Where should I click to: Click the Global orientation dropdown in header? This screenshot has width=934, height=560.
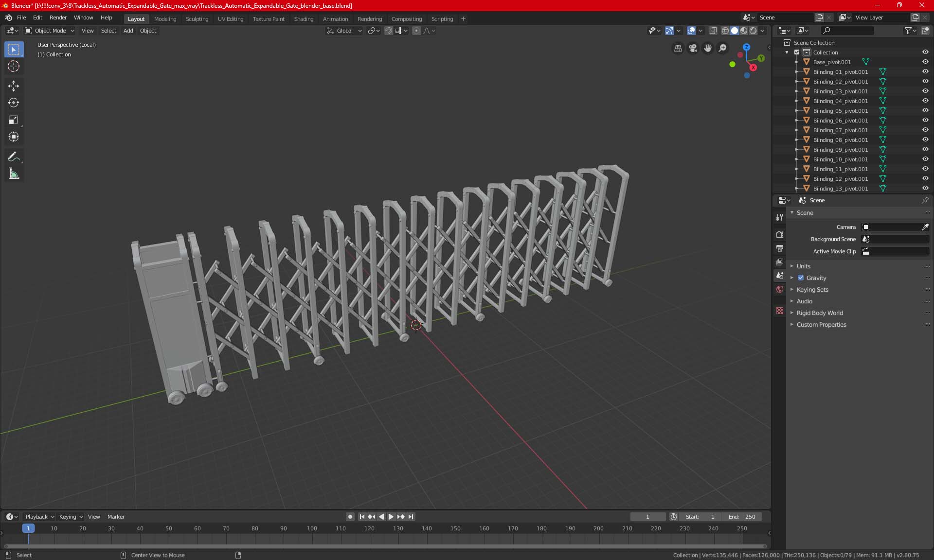tap(348, 31)
